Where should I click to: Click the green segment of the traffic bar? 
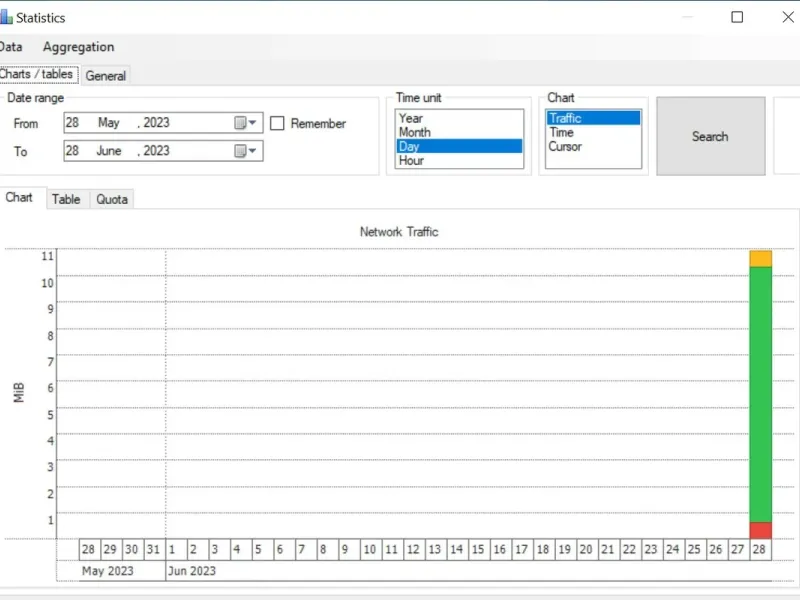tap(760, 394)
